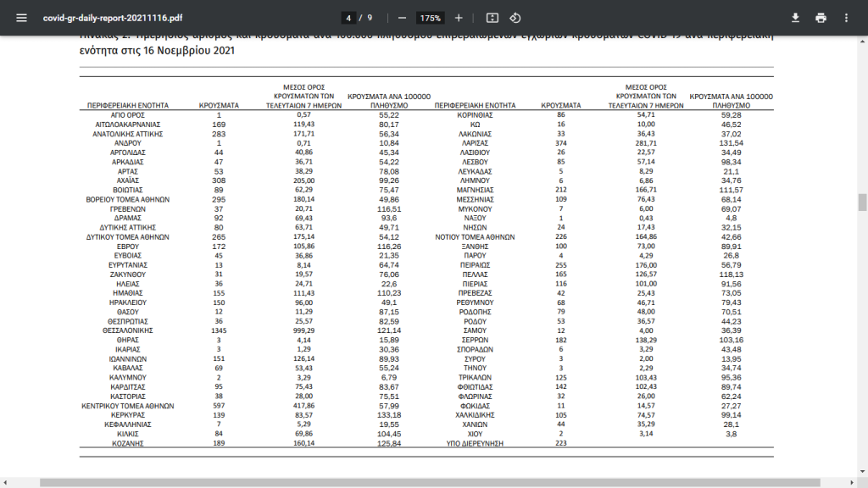
Task: Select the 'ΧΙΟΥ' row label
Action: coord(475,434)
